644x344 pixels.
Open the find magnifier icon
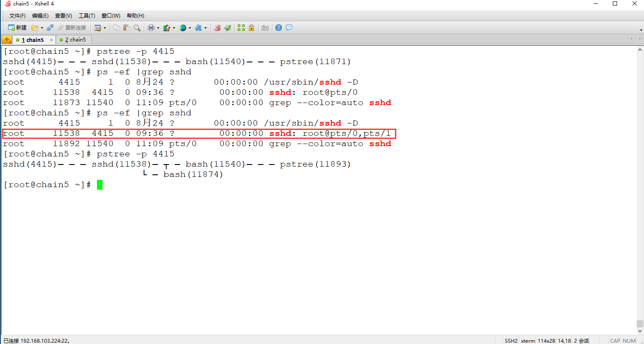coord(138,27)
